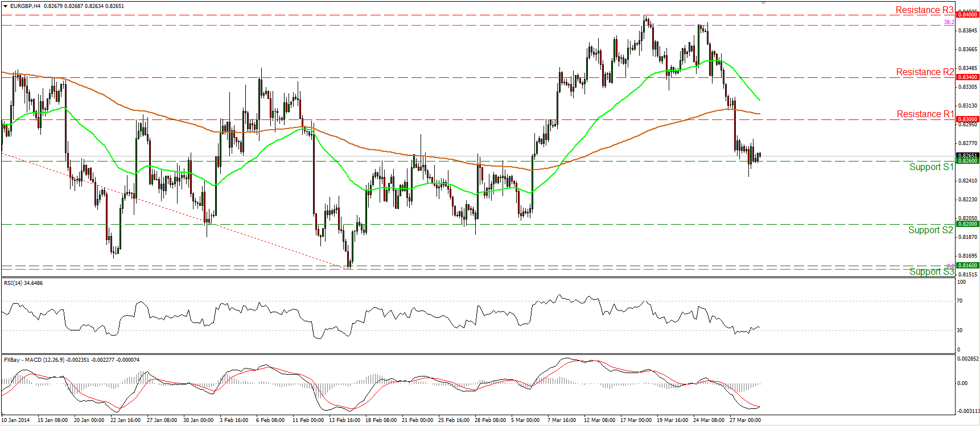The width and height of the screenshot is (980, 426).
Task: Click the 30 level on RSI scale
Action: pos(960,330)
